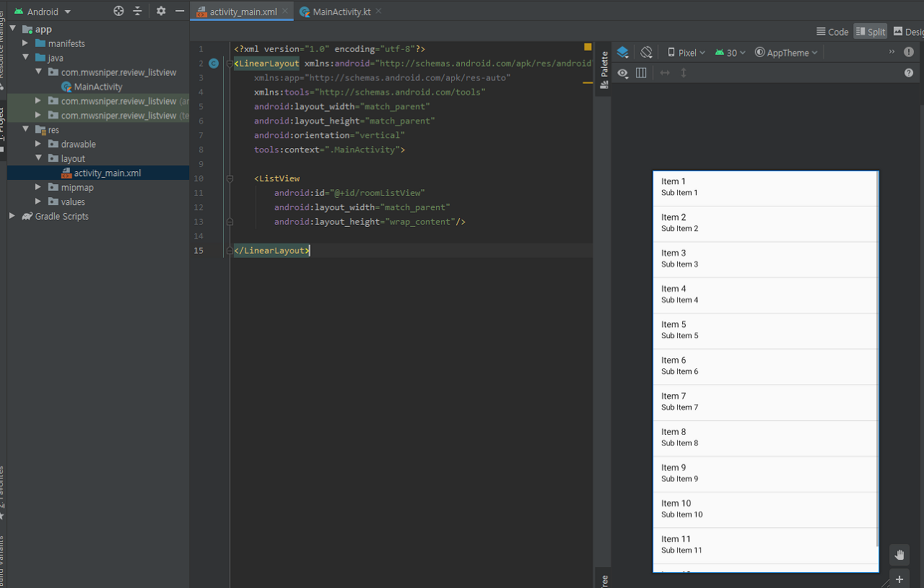
Task: Expand the values folder
Action: [38, 202]
